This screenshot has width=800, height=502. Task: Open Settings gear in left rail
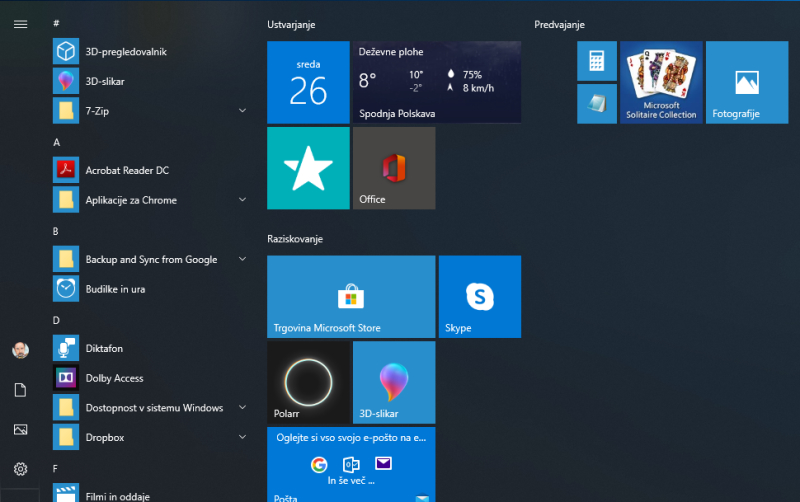coord(20,469)
